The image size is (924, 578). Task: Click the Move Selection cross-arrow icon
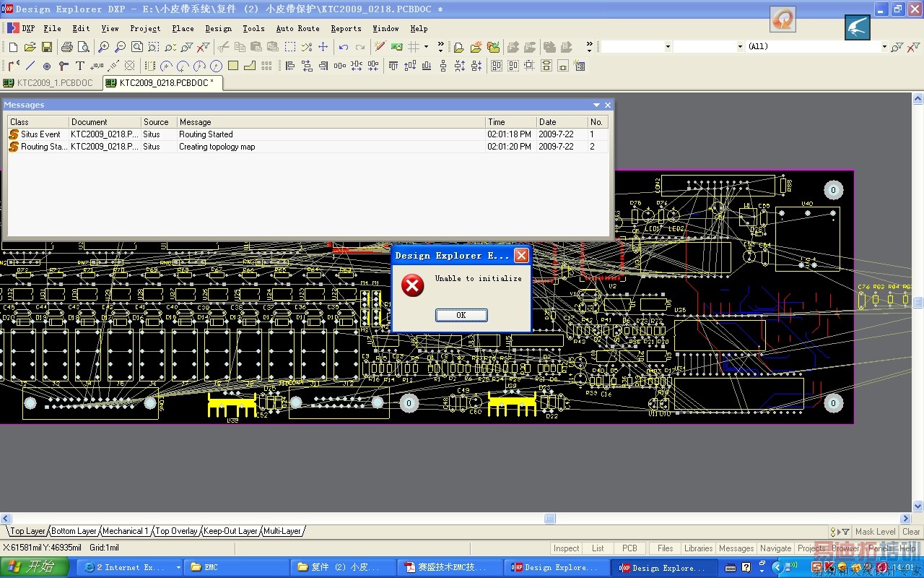pos(323,47)
